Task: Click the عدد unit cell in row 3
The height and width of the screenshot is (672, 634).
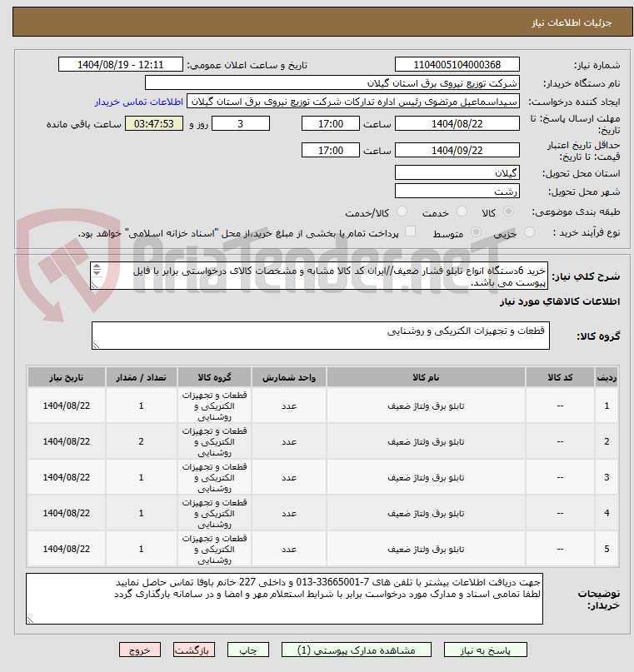Action: coord(289,477)
